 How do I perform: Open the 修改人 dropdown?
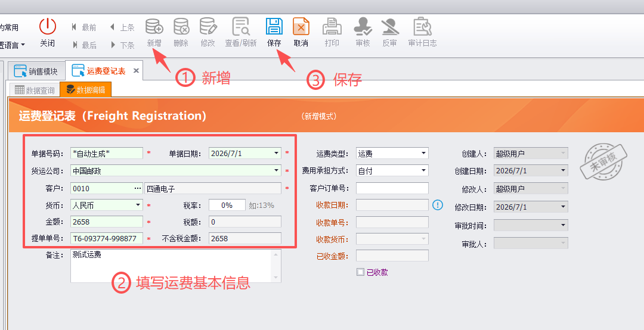[x=563, y=188]
